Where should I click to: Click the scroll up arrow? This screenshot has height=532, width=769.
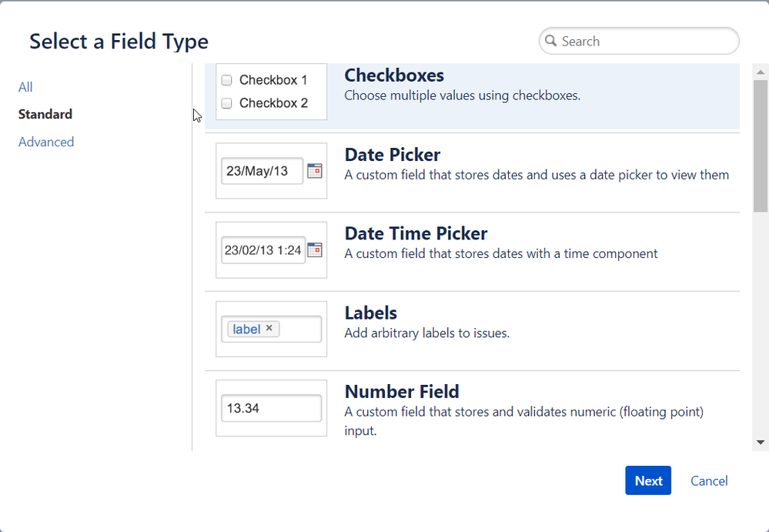click(x=761, y=72)
